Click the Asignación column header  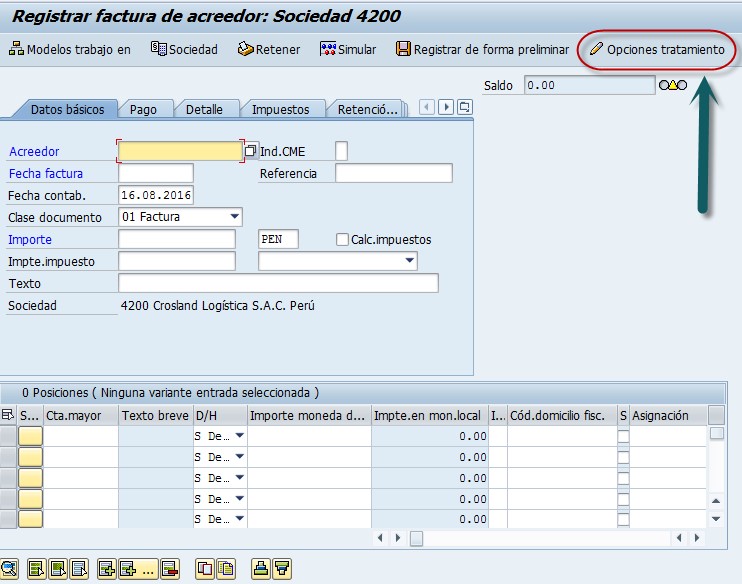pos(669,415)
